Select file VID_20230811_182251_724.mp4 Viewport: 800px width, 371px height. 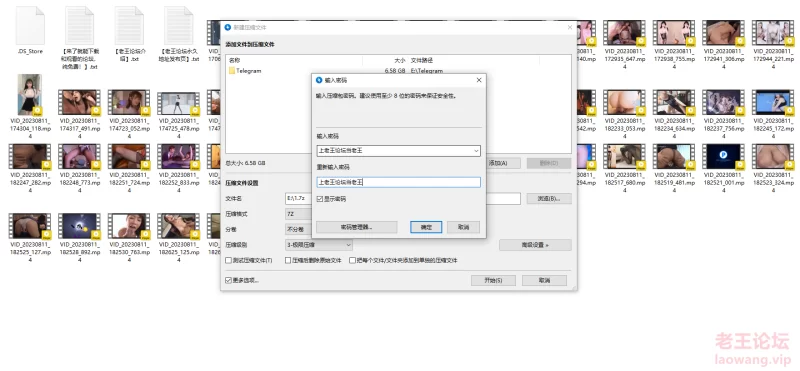click(129, 157)
